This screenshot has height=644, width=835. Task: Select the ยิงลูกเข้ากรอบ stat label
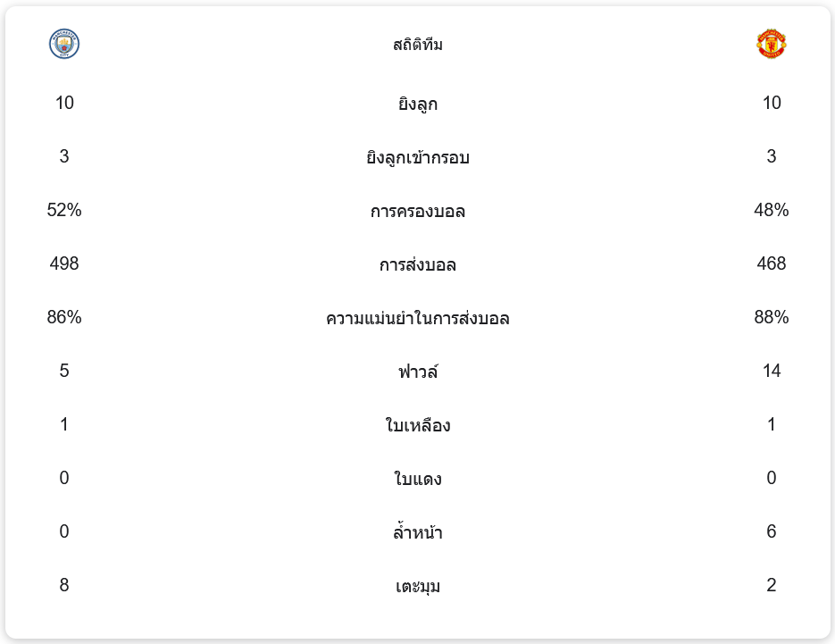(x=418, y=158)
